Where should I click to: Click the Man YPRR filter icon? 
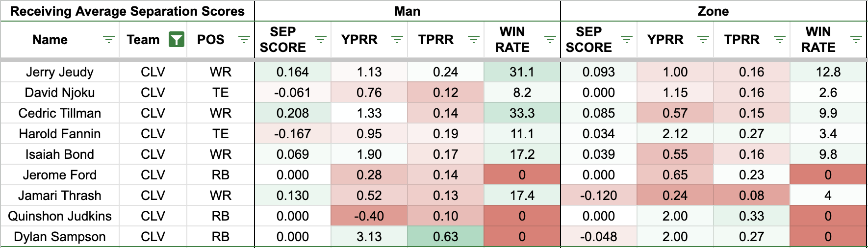tap(397, 40)
